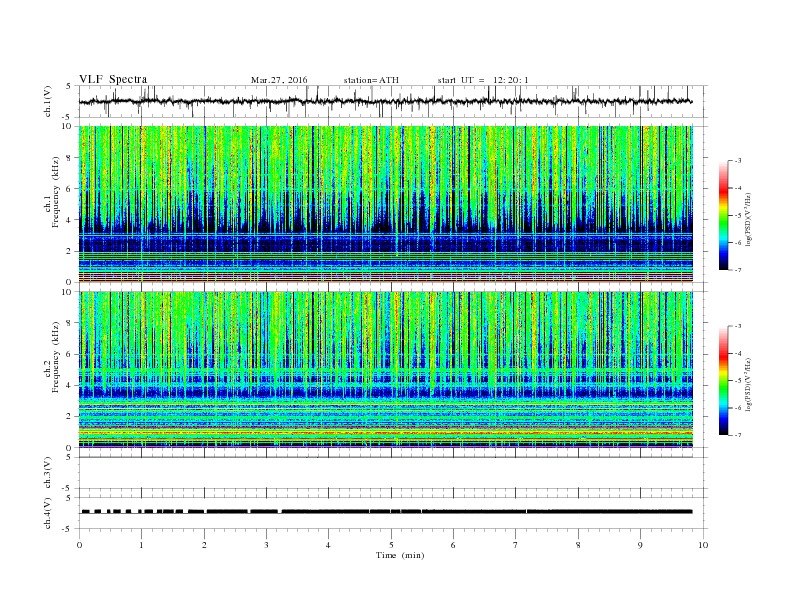Click the "VLF Spectra" title text
This screenshot has height=612, width=792.
pyautogui.click(x=113, y=79)
